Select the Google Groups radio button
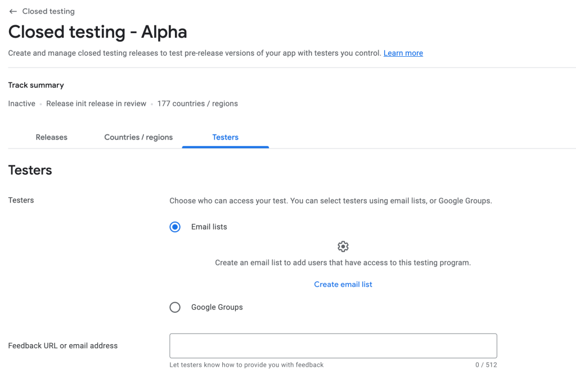The height and width of the screenshot is (392, 576). 175,307
